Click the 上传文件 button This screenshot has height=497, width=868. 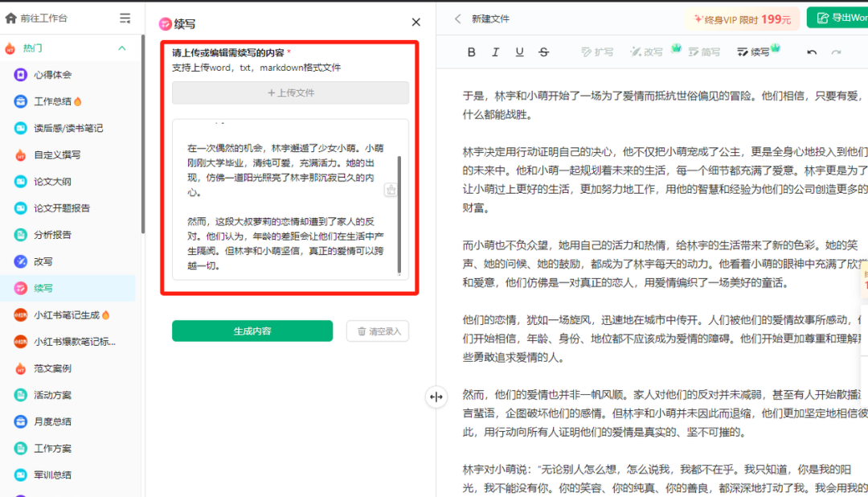pos(291,92)
